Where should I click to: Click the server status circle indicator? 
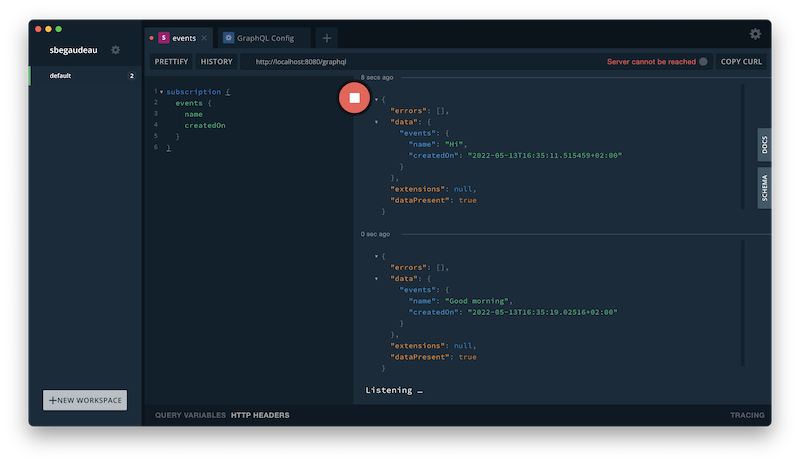703,62
